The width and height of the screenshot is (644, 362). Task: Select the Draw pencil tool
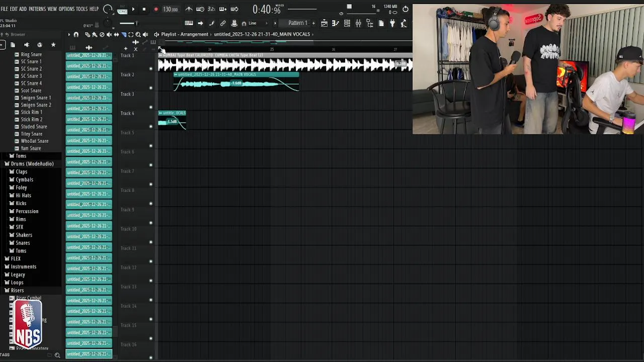[x=87, y=34]
